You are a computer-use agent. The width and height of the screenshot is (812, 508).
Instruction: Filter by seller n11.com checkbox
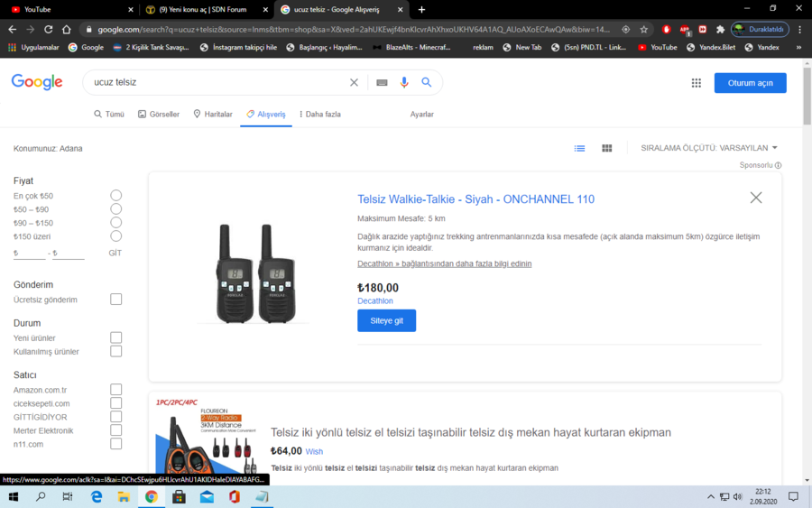(x=116, y=444)
